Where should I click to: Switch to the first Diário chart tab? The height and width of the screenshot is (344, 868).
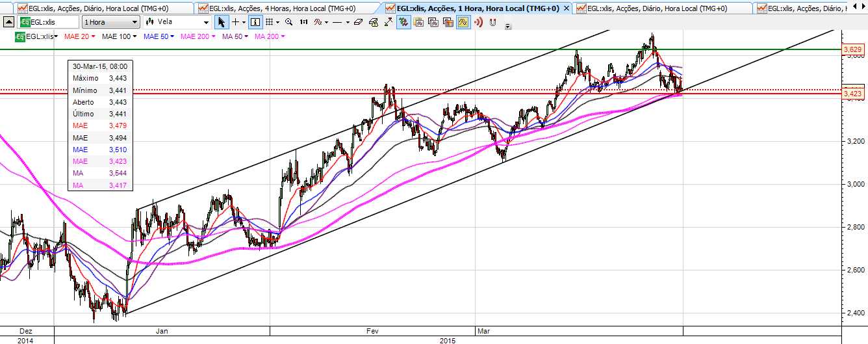coord(104,8)
